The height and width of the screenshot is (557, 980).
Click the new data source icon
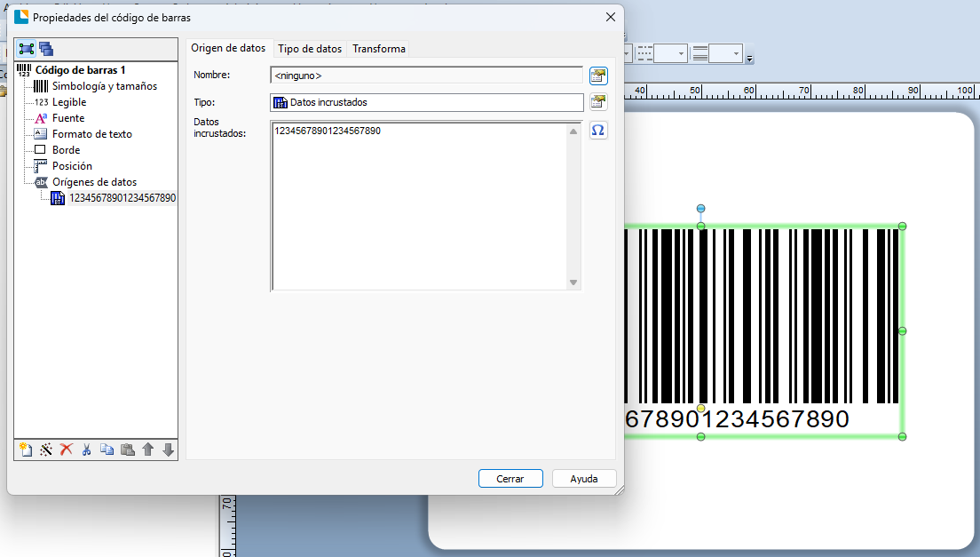26,450
